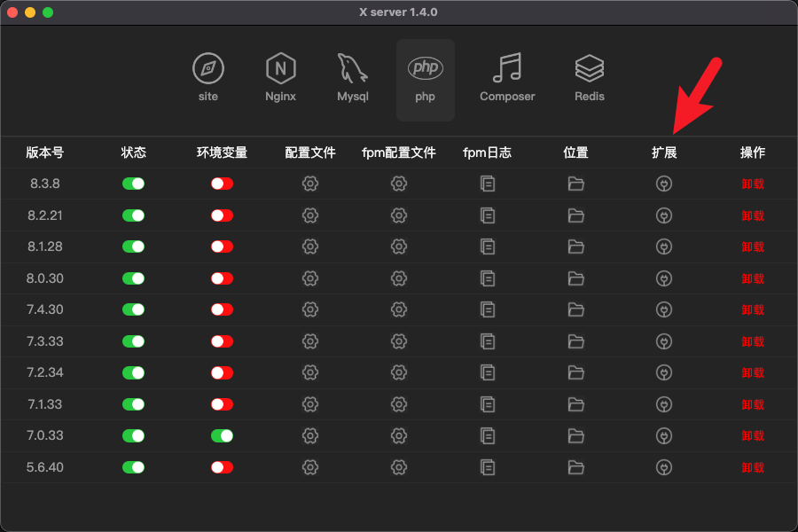This screenshot has height=532, width=798.
Task: Enable environment variable for PHP 5.6.40
Action: tap(222, 467)
